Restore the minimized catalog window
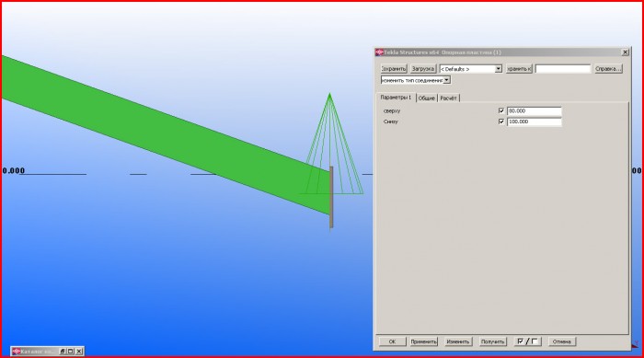644x358 pixels. point(63,352)
